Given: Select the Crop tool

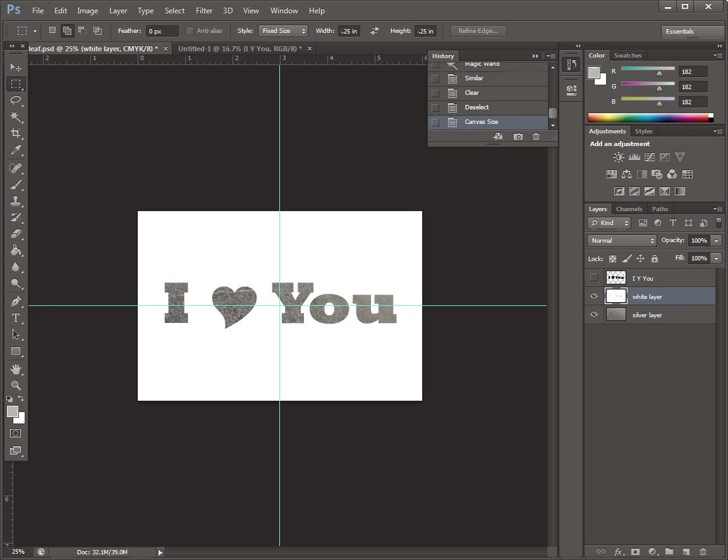Looking at the screenshot, I should tap(16, 133).
